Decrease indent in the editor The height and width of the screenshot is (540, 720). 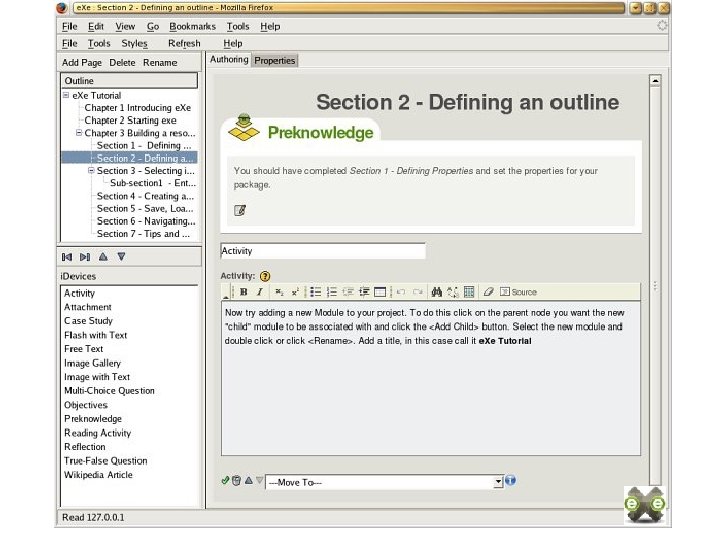click(348, 292)
